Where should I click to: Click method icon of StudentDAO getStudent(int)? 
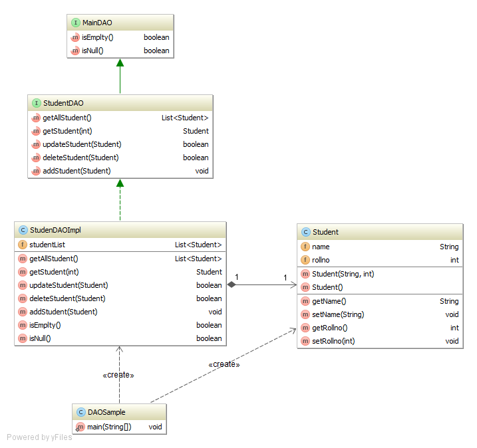coord(36,132)
